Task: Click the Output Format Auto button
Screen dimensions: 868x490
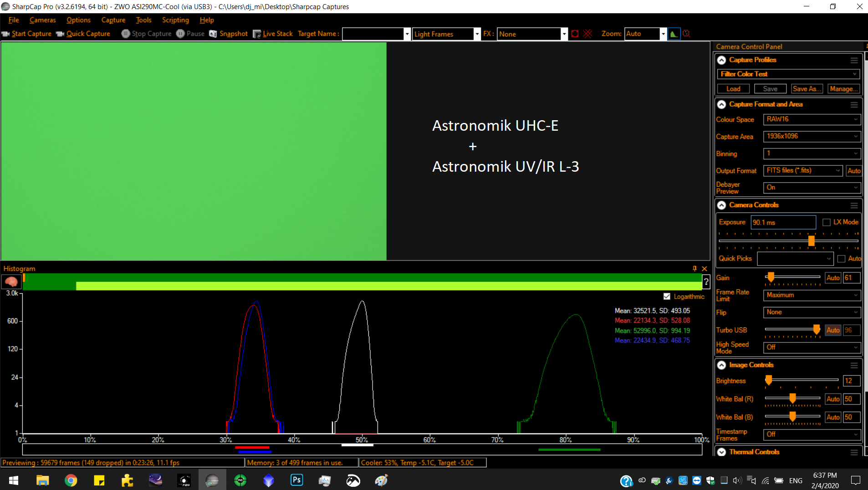Action: (854, 171)
